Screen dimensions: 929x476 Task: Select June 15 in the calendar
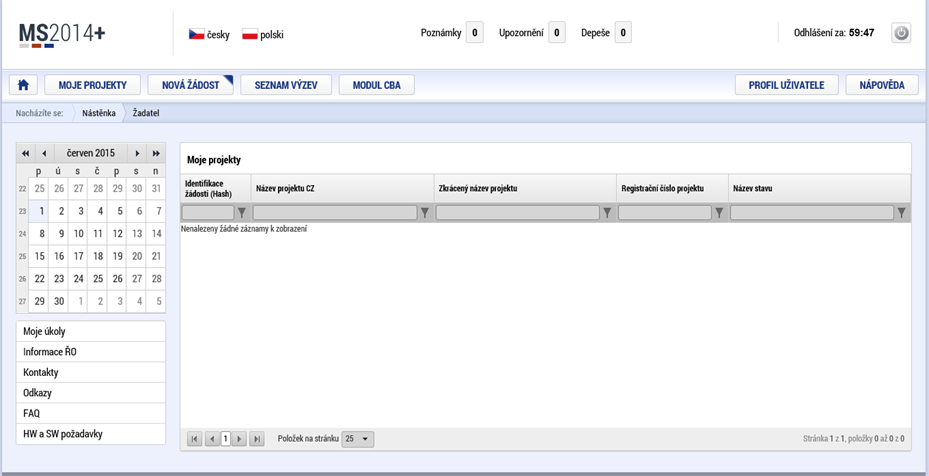pos(40,256)
